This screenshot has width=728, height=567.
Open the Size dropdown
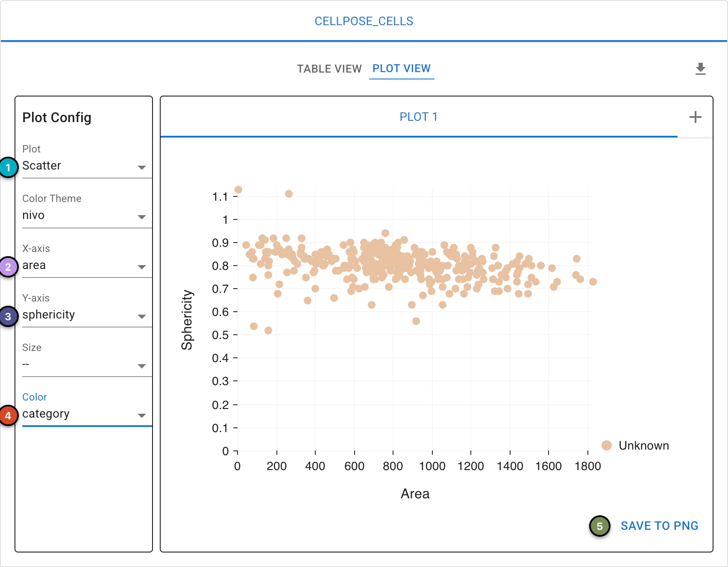87,364
